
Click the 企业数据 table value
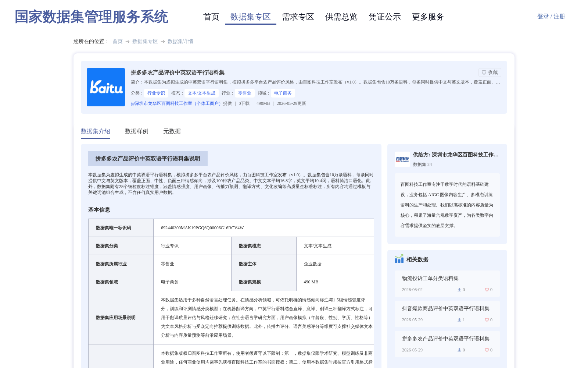click(313, 264)
